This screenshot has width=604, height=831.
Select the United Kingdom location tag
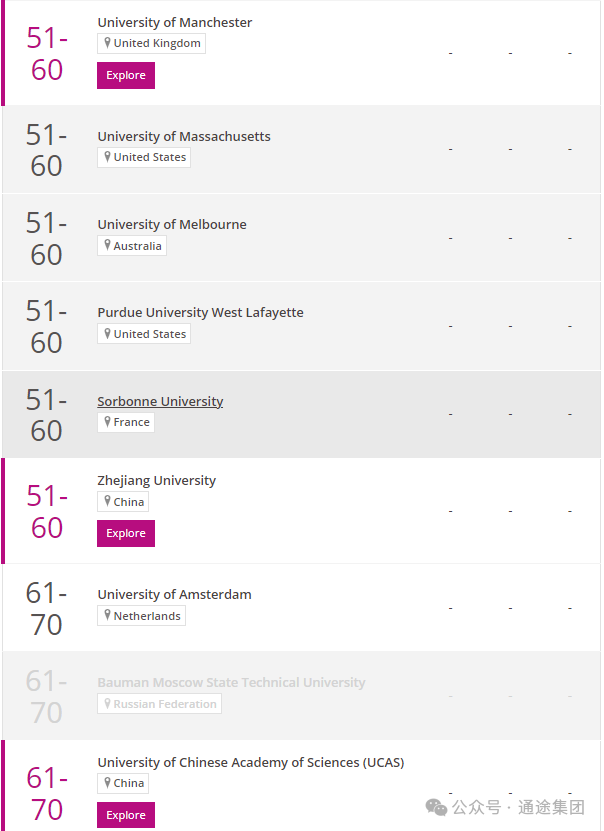click(x=152, y=43)
